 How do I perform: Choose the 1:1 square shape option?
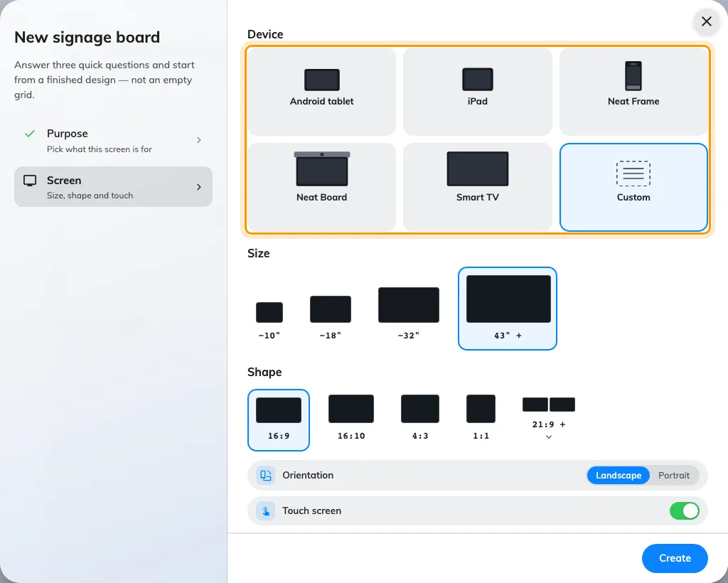(x=481, y=417)
